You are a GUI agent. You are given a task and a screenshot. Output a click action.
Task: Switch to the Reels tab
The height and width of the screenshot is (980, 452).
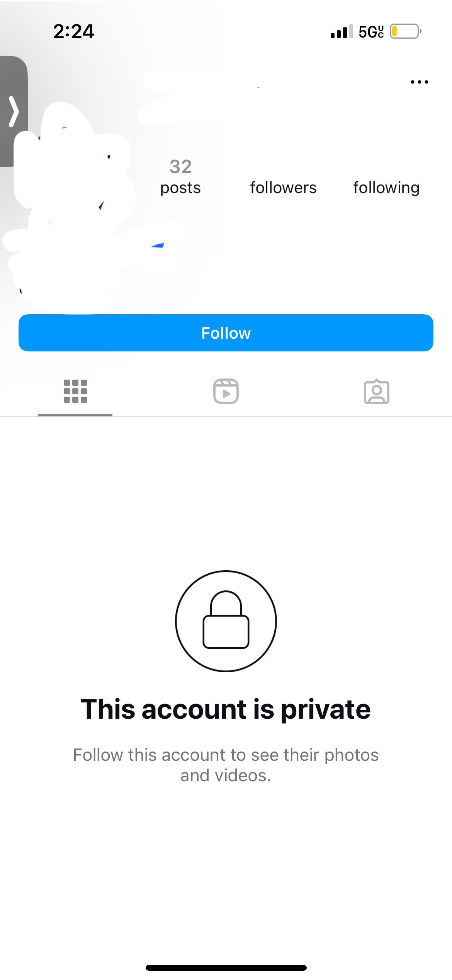tap(226, 391)
